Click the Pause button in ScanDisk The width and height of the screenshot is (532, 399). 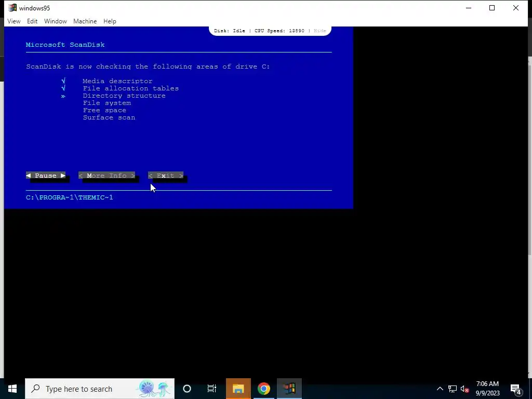(x=46, y=176)
